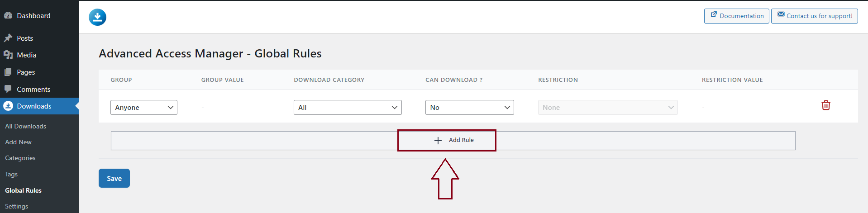Click the RESTRICTION VALUE column header
868x213 pixels.
point(732,80)
